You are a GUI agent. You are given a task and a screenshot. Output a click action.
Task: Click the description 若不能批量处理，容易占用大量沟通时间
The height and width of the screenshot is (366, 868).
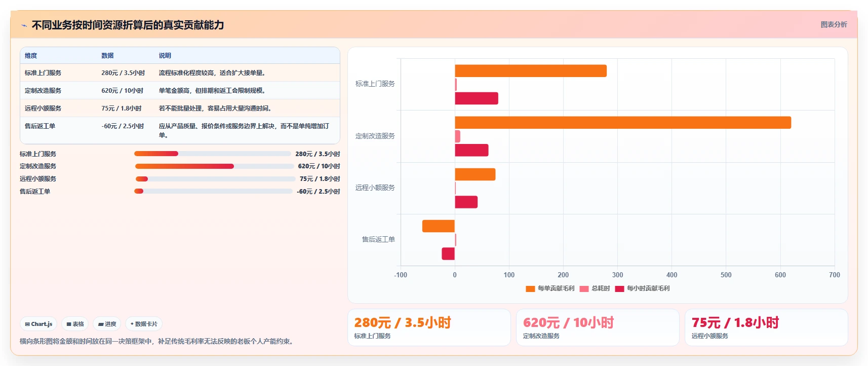click(x=215, y=108)
